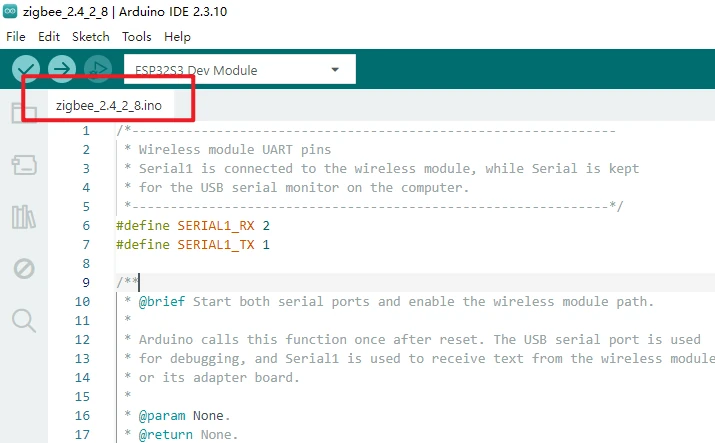Click the @param tag on line 16
Image resolution: width=715 pixels, height=443 pixels.
pos(162,416)
